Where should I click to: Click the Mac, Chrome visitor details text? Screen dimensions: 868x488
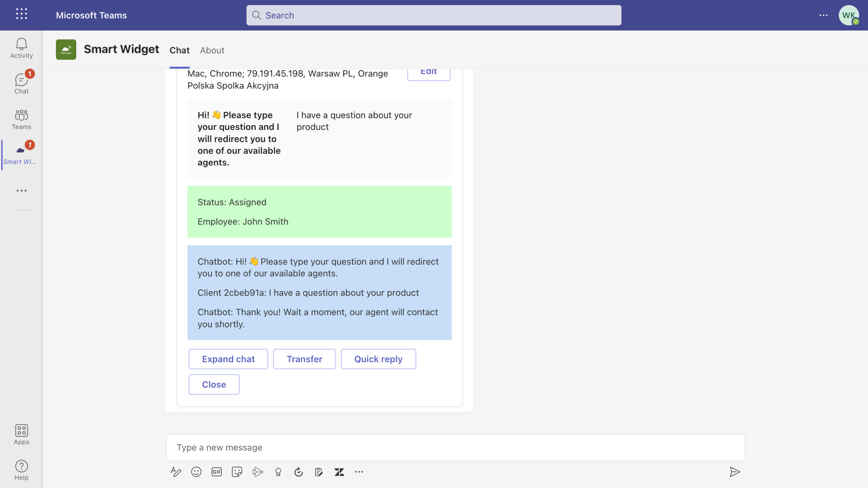[x=288, y=79]
